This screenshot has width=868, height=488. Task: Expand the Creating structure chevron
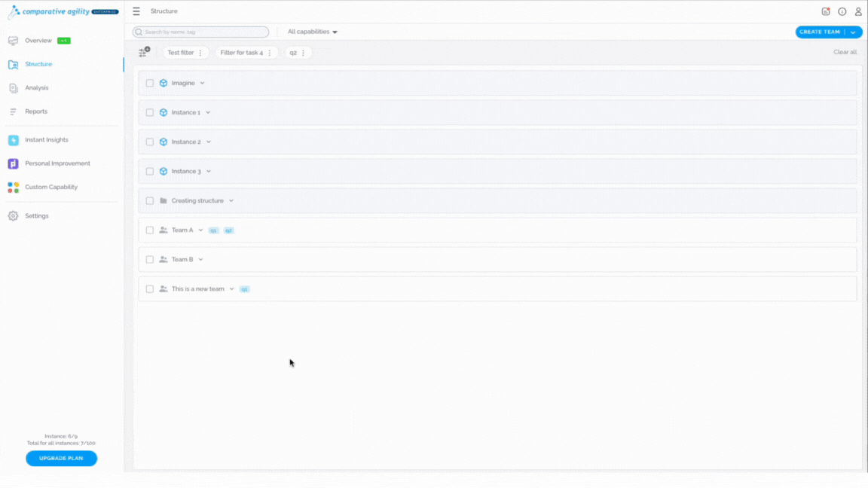(231, 200)
